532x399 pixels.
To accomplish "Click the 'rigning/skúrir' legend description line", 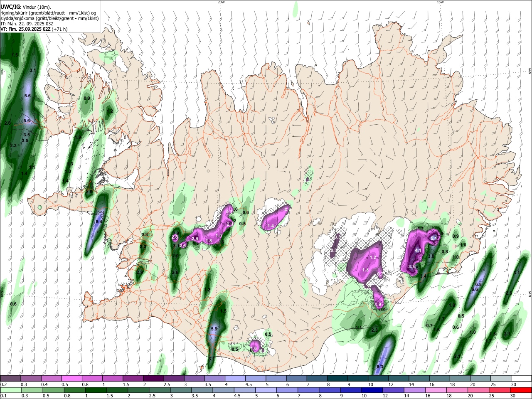I will point(49,12).
